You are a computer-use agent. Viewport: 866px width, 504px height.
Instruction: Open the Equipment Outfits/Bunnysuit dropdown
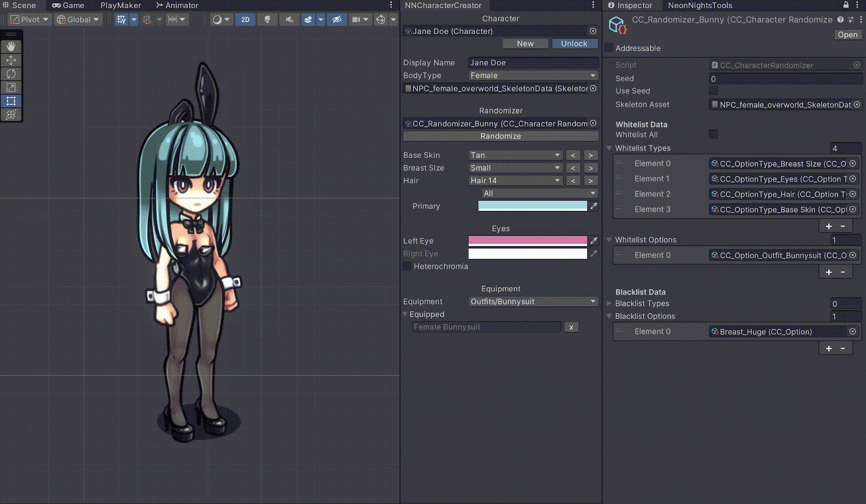(x=533, y=301)
